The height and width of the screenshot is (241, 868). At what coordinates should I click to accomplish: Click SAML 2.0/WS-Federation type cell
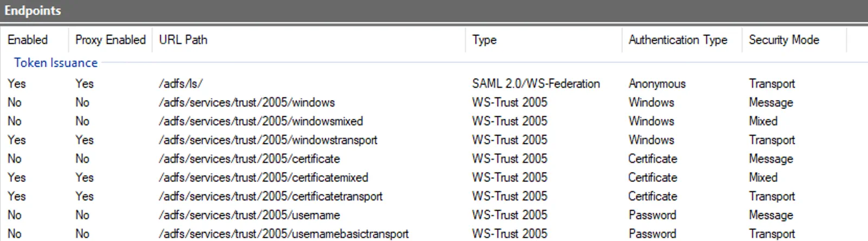coord(536,83)
